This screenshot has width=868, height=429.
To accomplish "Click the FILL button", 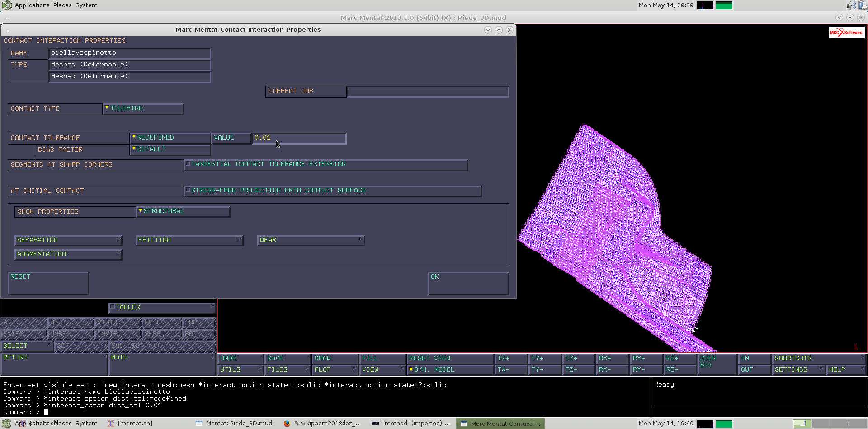I will [x=382, y=359].
